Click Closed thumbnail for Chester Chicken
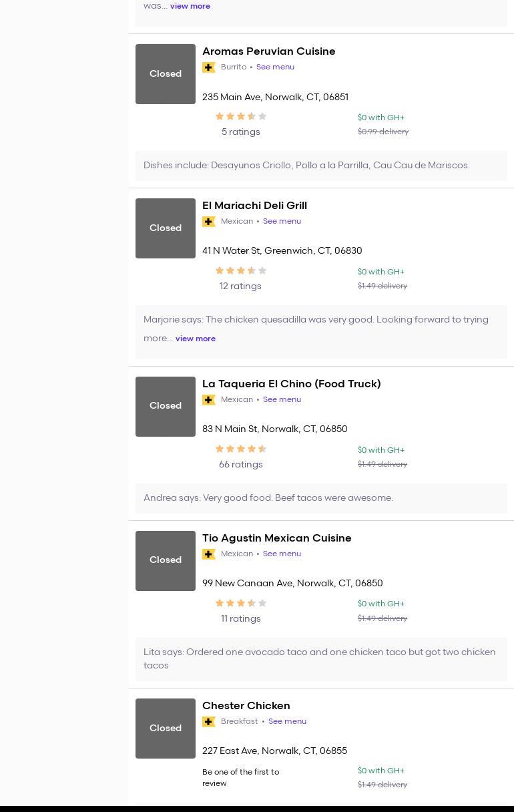Screen dimensions: 514x812 (166, 729)
